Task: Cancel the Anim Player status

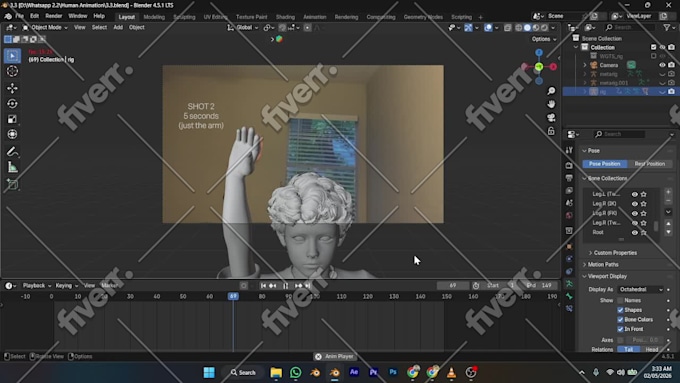Action: (318, 357)
